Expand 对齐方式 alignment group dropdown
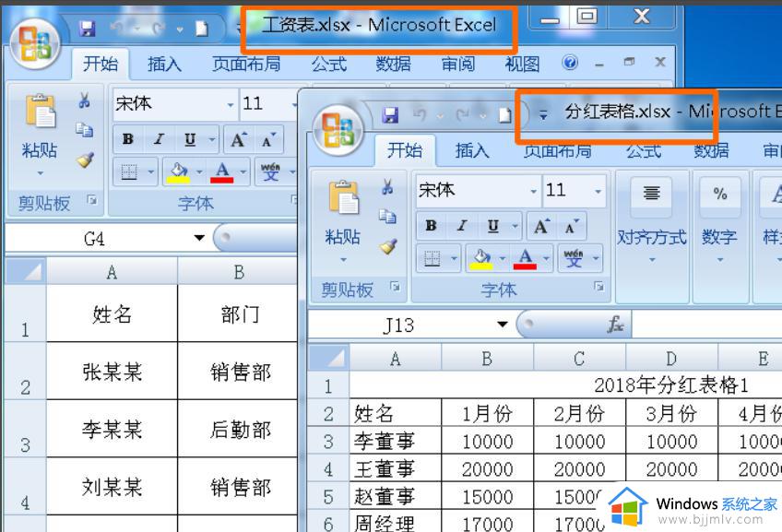782x532 pixels. click(652, 260)
